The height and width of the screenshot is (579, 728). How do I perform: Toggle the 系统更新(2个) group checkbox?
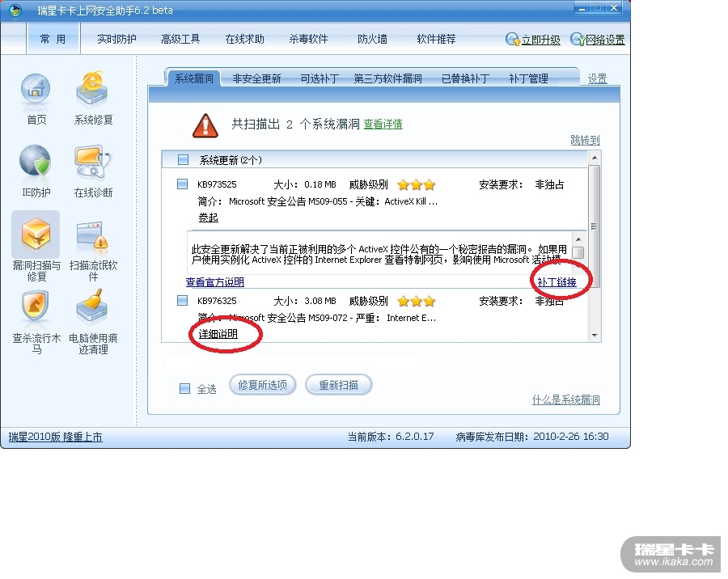(184, 160)
